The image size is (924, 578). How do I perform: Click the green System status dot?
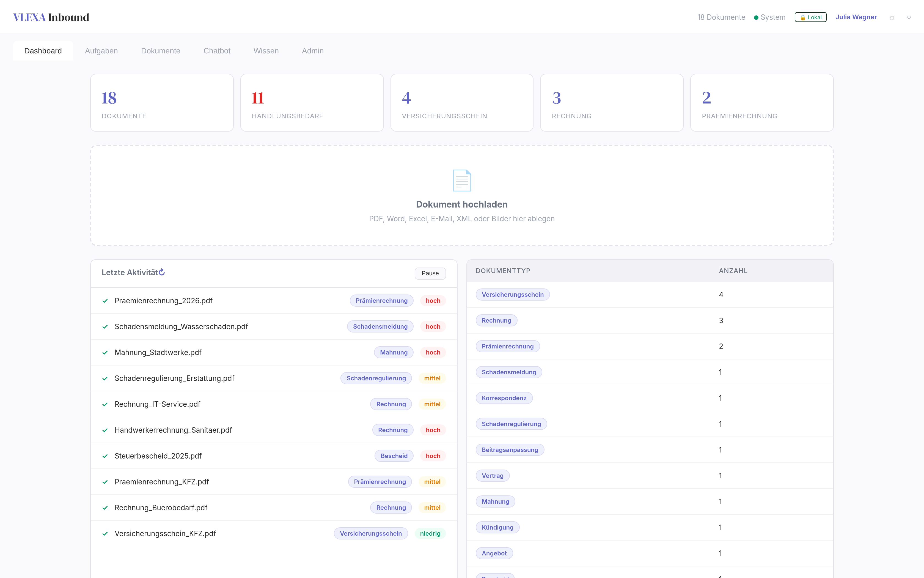click(x=756, y=18)
